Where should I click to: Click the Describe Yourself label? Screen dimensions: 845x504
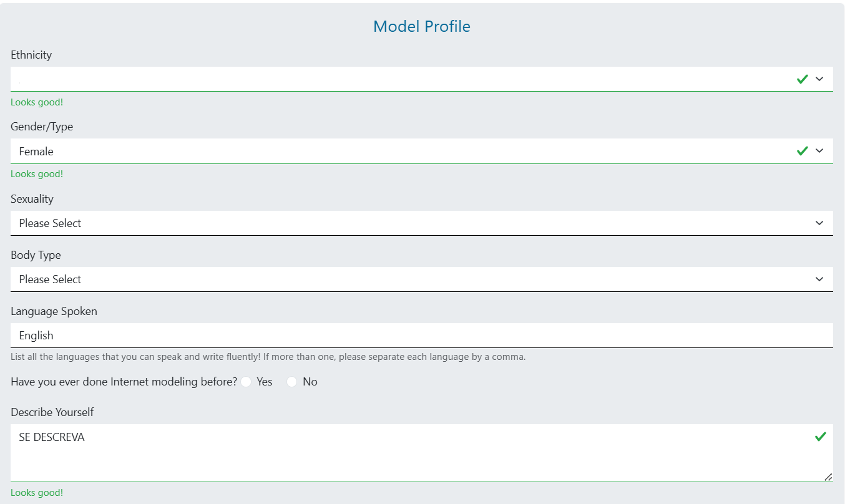coord(52,412)
